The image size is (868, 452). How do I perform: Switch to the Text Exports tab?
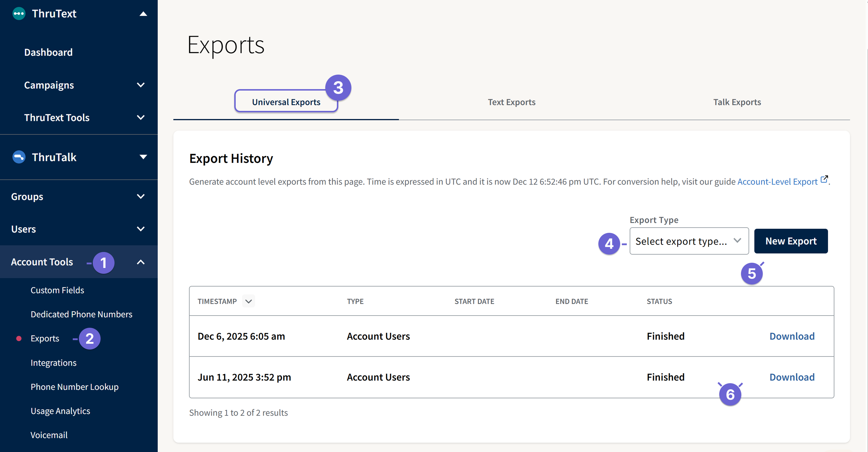[511, 102]
